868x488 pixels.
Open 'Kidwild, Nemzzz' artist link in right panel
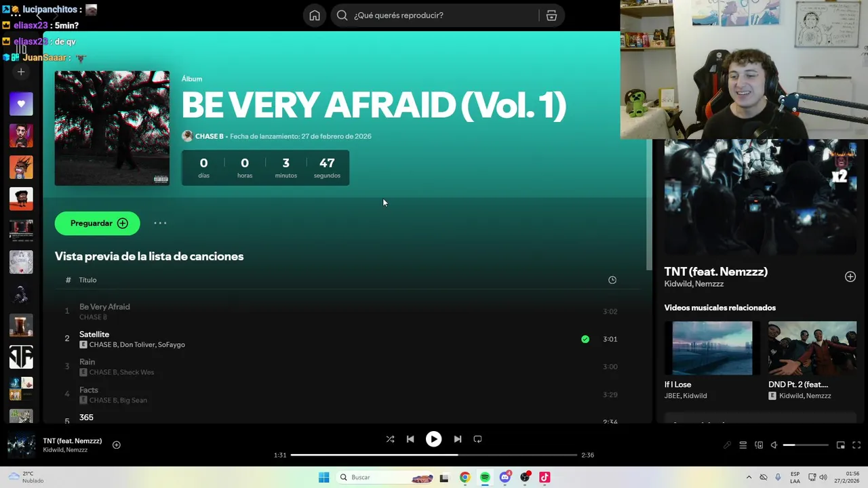tap(694, 284)
